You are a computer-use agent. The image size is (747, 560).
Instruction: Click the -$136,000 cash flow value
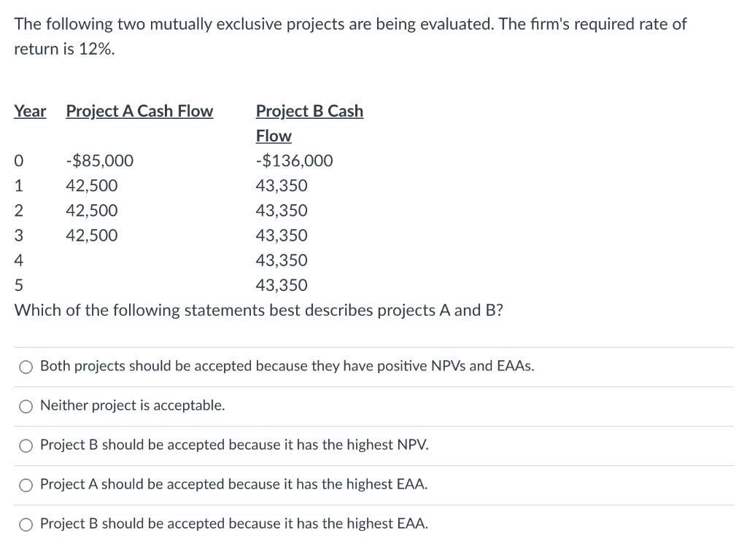(x=293, y=160)
